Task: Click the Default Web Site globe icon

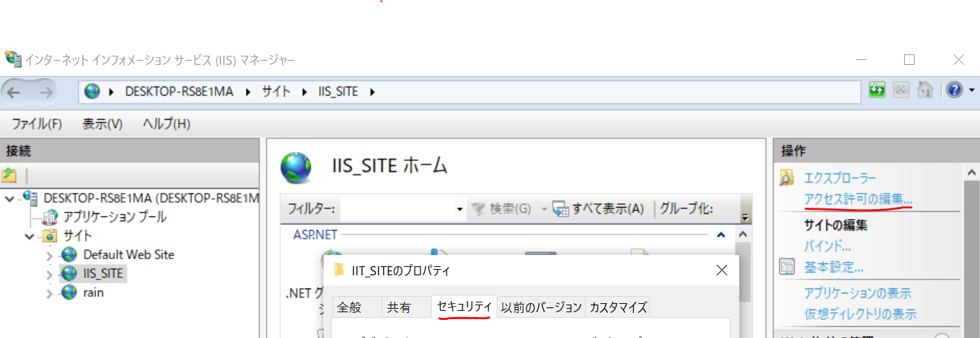Action: 69,254
